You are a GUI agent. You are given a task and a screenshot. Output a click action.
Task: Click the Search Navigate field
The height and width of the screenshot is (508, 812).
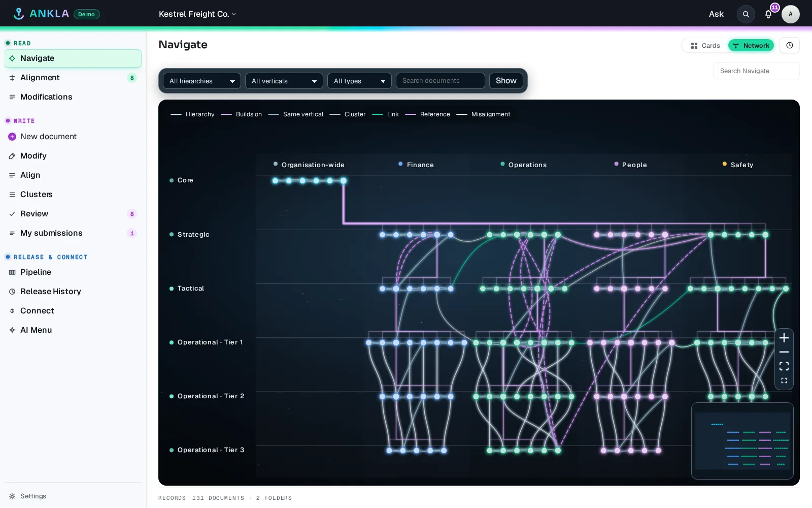coord(756,71)
